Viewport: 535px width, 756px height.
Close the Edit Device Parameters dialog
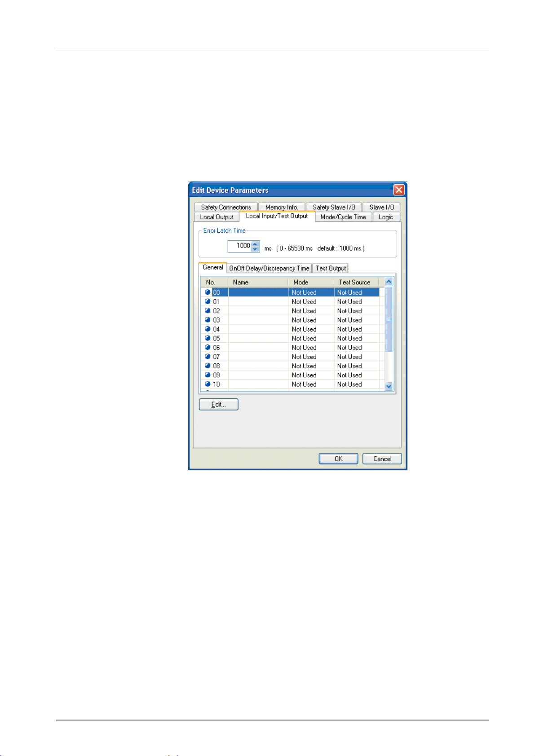[x=398, y=190]
